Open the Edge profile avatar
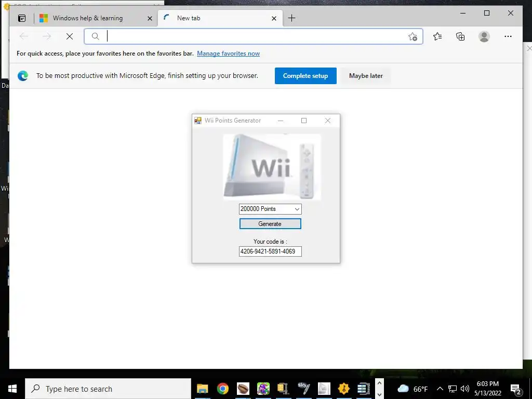 coord(484,36)
